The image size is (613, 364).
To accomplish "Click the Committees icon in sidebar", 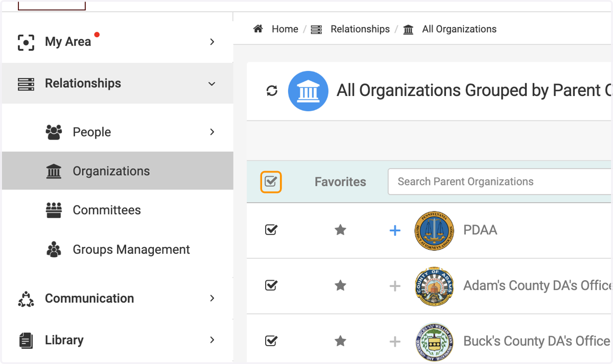I will 54,210.
